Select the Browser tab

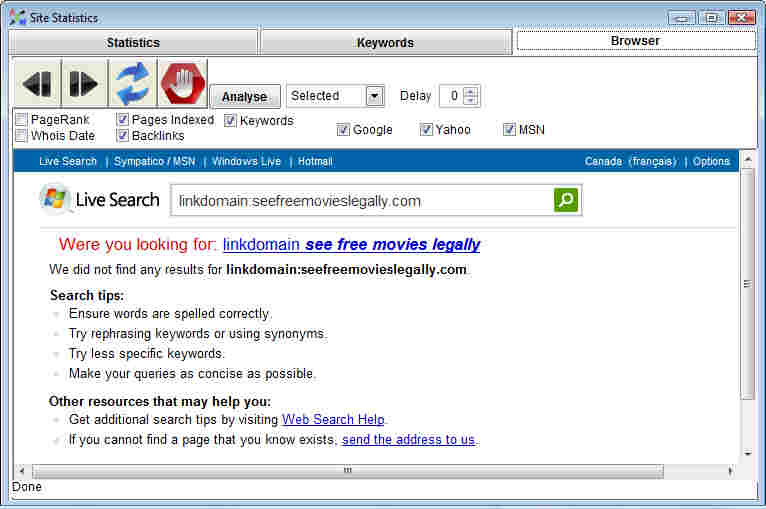[x=635, y=41]
